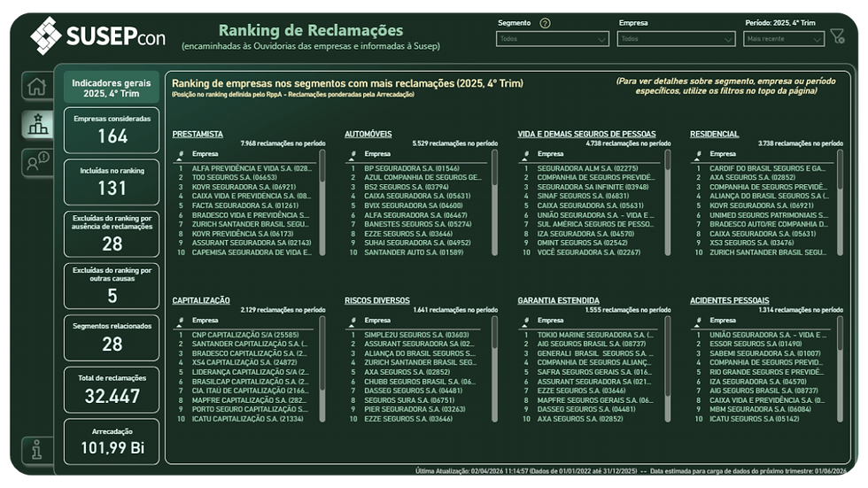
Task: Select the 'Arrecadação 101,99 Bi' card
Action: click(112, 441)
